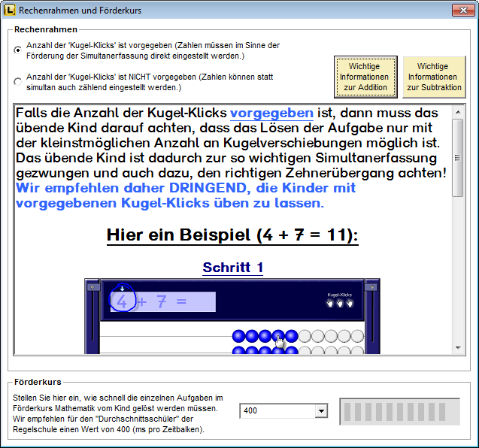This screenshot has height=448, width=479.
Task: Click the Kugel-Klicks hand icons in example
Action: pyautogui.click(x=339, y=303)
